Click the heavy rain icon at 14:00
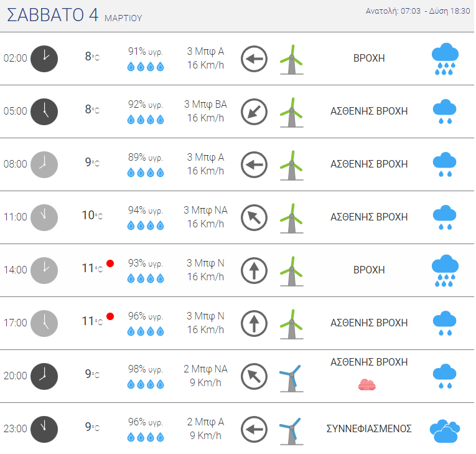Viewport: 476px width, 454px height. tap(445, 271)
